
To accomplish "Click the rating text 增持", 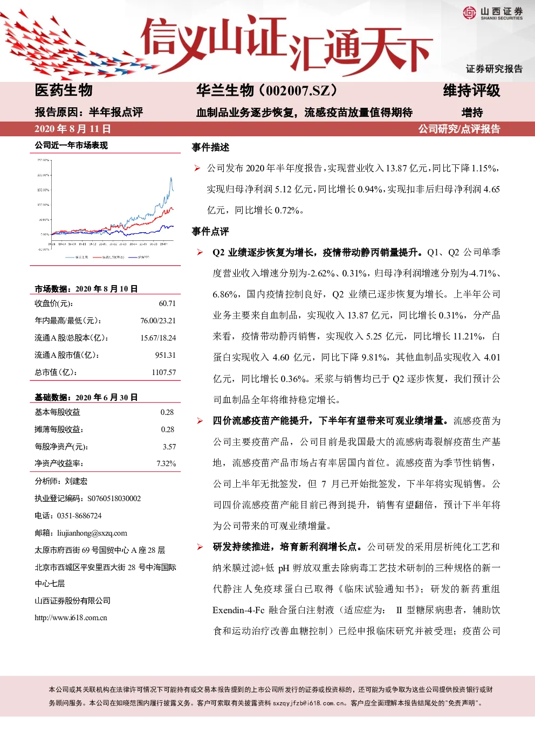I will pos(472,113).
